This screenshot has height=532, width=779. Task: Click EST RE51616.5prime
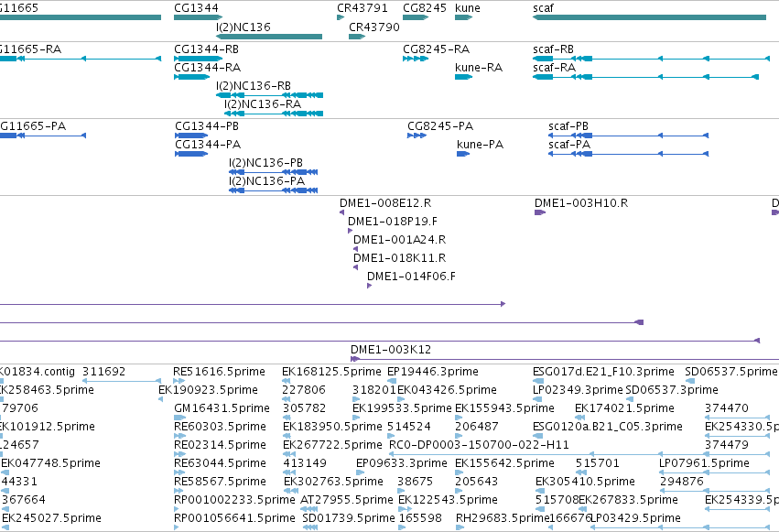coord(179,382)
